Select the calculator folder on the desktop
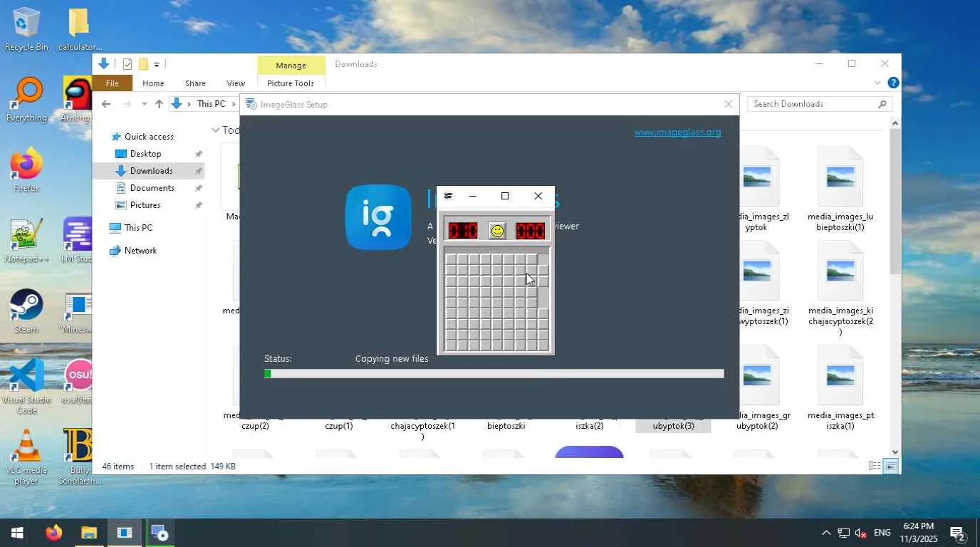This screenshot has height=547, width=980. coord(79,28)
